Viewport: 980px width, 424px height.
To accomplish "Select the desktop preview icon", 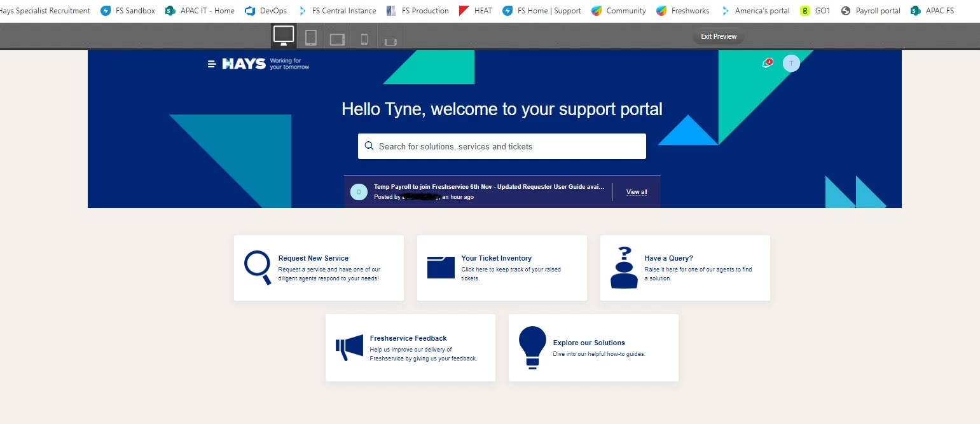I will coord(284,36).
